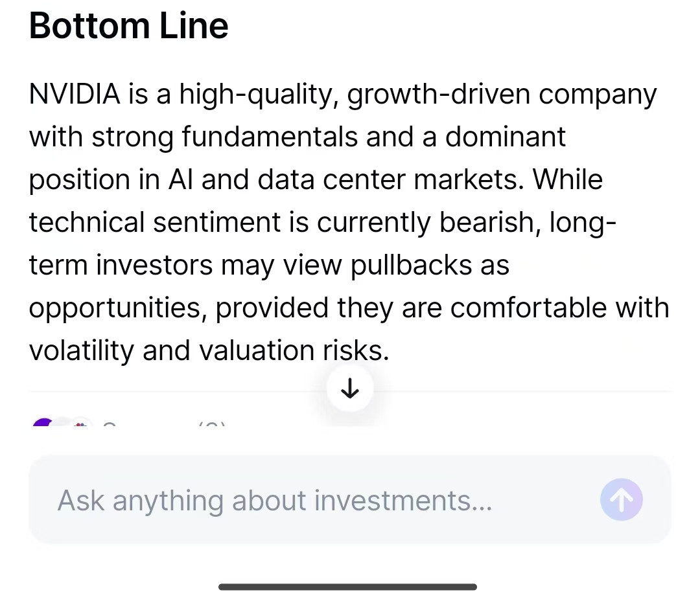Click the source count in parentheses
Image resolution: width=700 pixels, height=601 pixels.
tap(211, 424)
